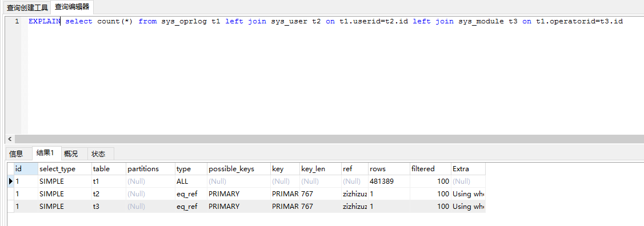Click ref (Null) cell in t1 row
Image resolution: width=644 pixels, height=226 pixels.
pos(355,181)
